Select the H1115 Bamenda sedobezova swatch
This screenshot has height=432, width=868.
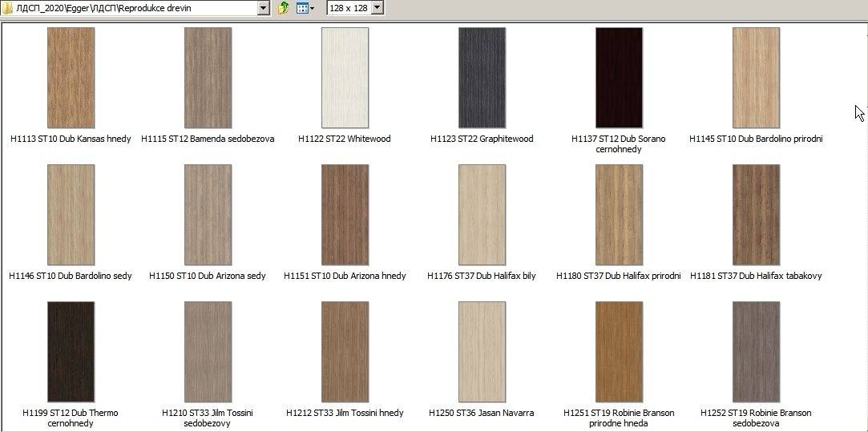click(x=208, y=78)
